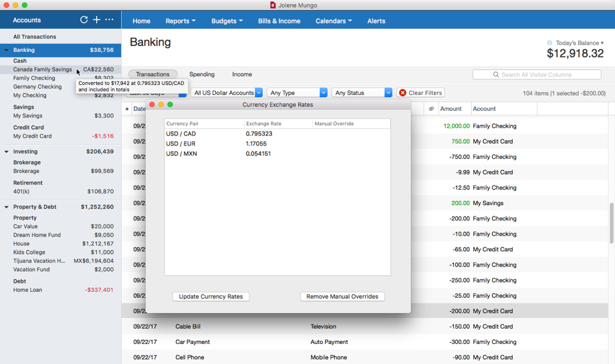615x364 pixels.
Task: Refresh accounts using the sidebar sync icon
Action: 84,19
